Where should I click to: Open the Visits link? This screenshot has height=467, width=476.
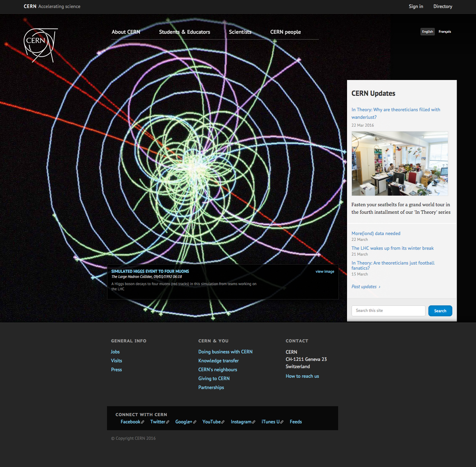click(116, 360)
